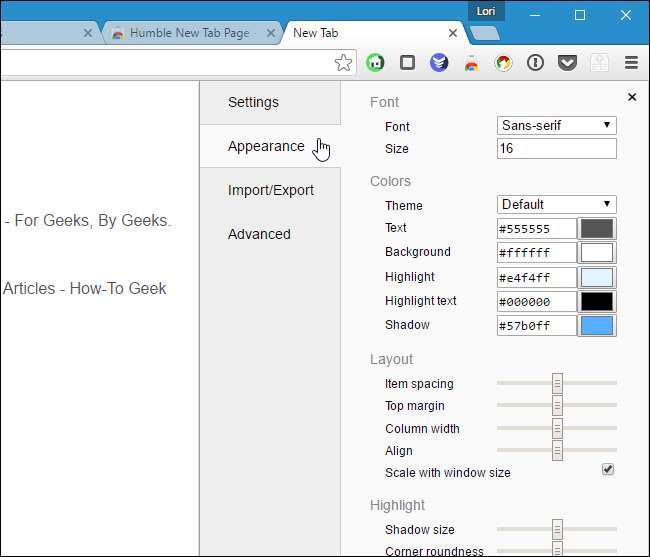Open the Advanced section
Viewport: 650px width, 557px height.
(270, 234)
